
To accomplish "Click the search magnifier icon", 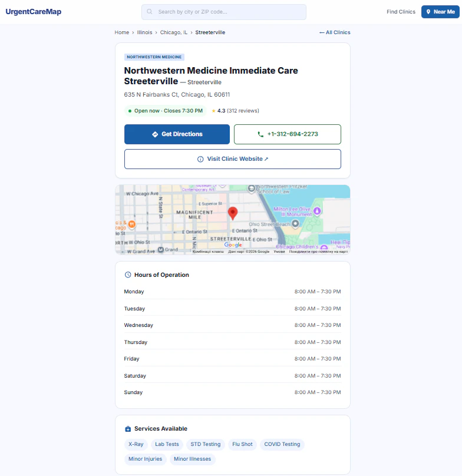I will (150, 12).
